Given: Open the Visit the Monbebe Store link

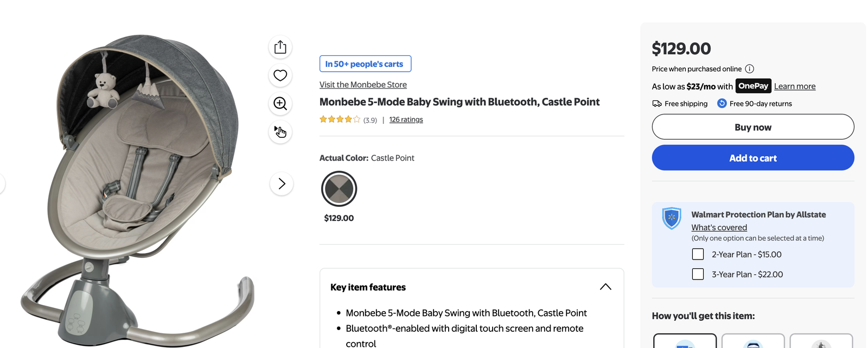Looking at the screenshot, I should (363, 85).
